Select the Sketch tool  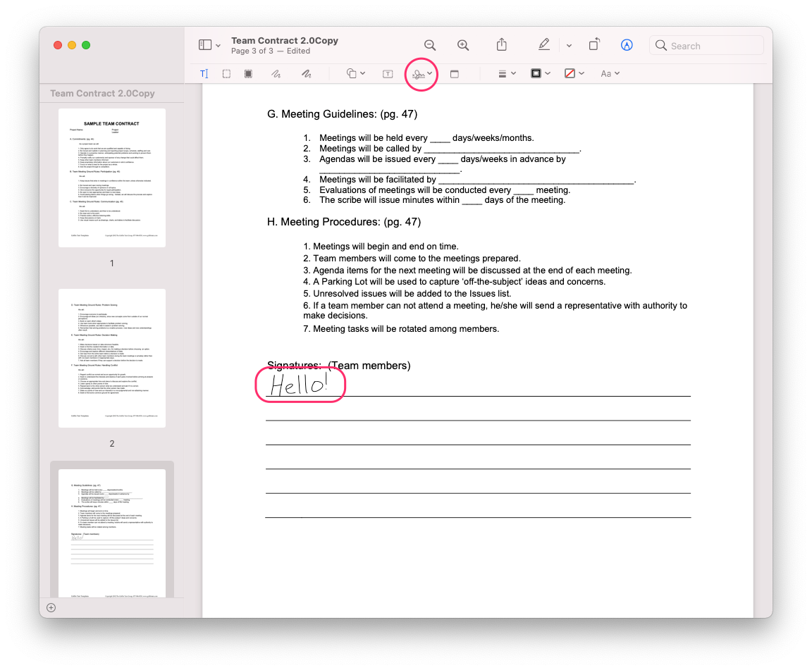click(x=276, y=73)
